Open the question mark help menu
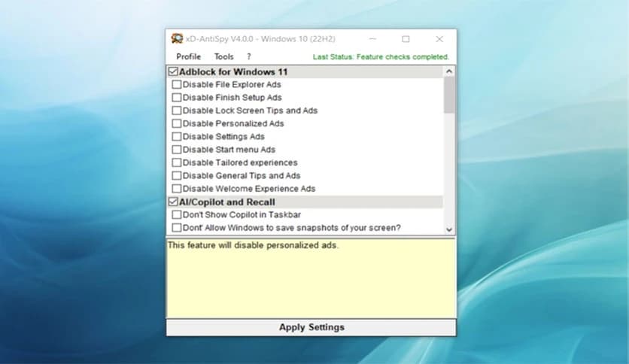 (x=249, y=56)
